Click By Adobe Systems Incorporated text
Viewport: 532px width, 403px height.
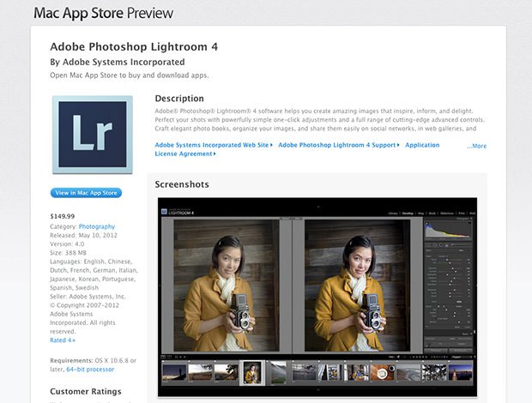(x=118, y=62)
